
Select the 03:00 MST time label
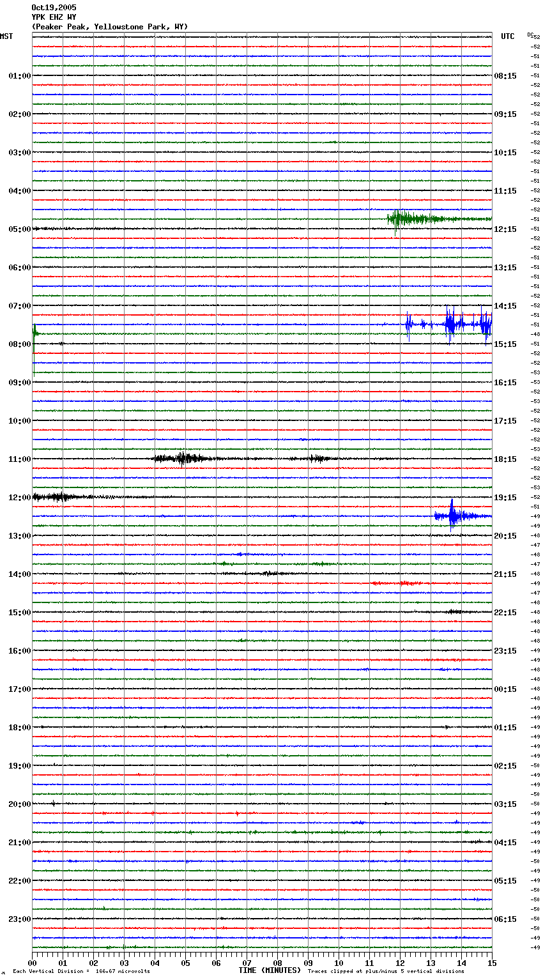[20, 153]
